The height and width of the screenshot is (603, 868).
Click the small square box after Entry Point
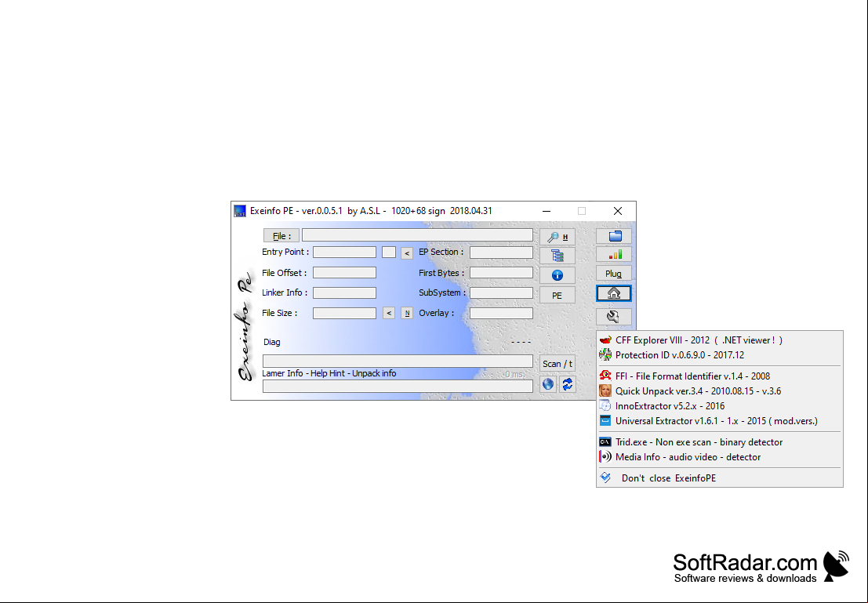389,252
